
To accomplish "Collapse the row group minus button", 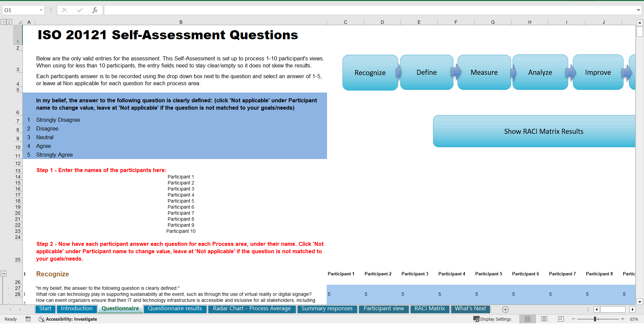I will click(x=4, y=274).
